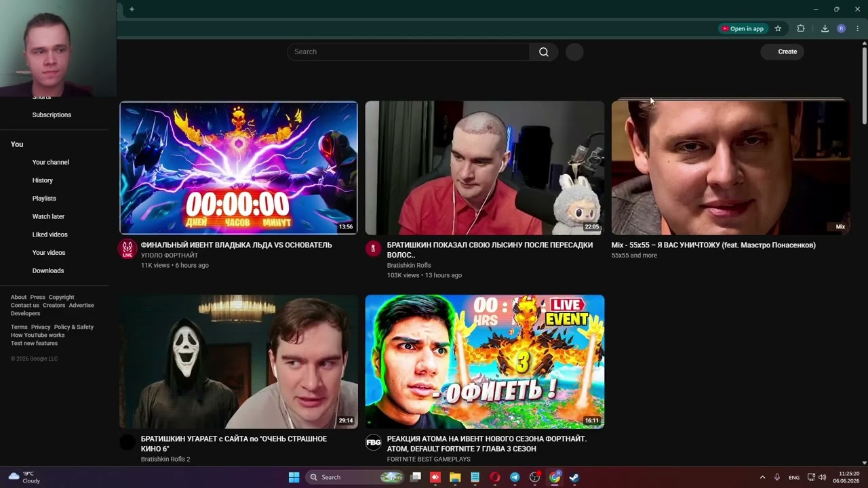Expand the You section heading
The image size is (868, 488).
tap(17, 144)
